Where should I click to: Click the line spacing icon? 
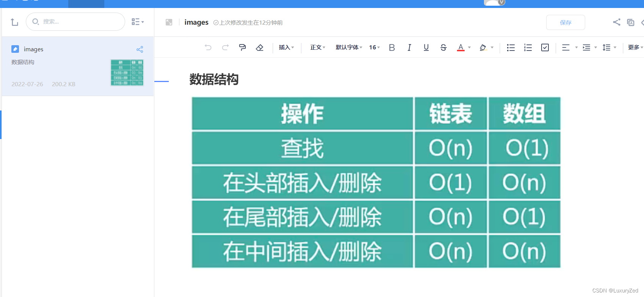[x=606, y=47]
